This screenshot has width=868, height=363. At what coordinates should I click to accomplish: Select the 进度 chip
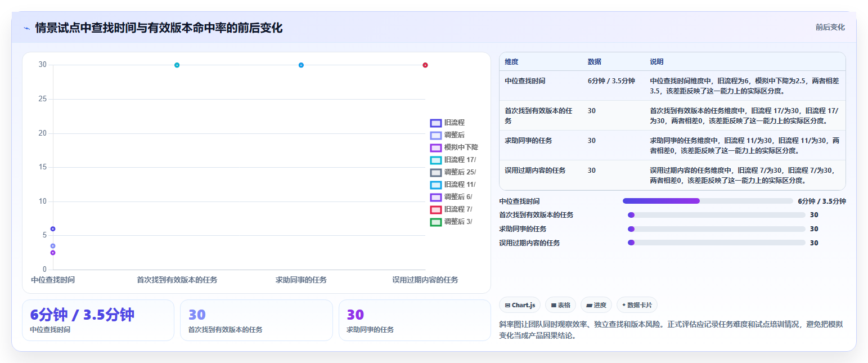click(x=596, y=305)
